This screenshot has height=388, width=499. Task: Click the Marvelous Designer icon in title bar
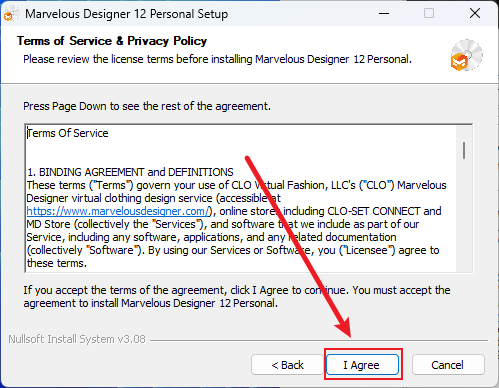9,14
